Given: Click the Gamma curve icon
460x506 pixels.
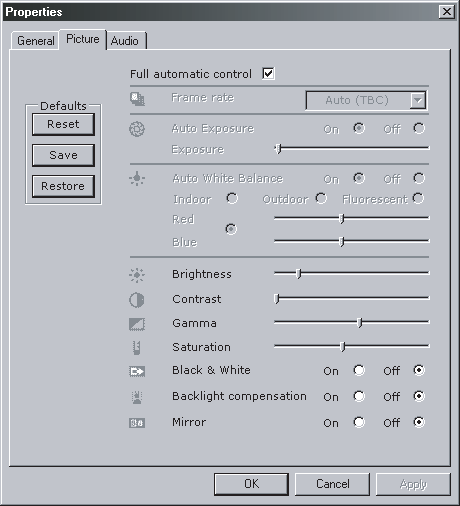Looking at the screenshot, I should coord(137,324).
